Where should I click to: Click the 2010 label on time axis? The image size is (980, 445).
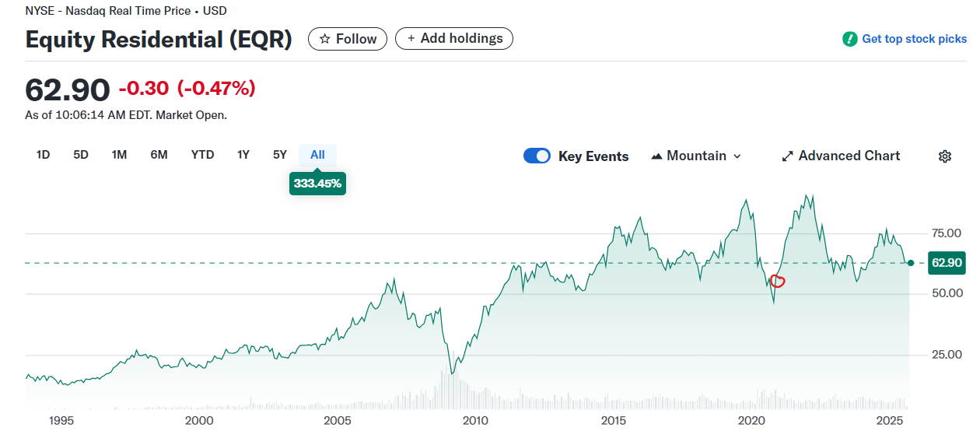click(475, 421)
